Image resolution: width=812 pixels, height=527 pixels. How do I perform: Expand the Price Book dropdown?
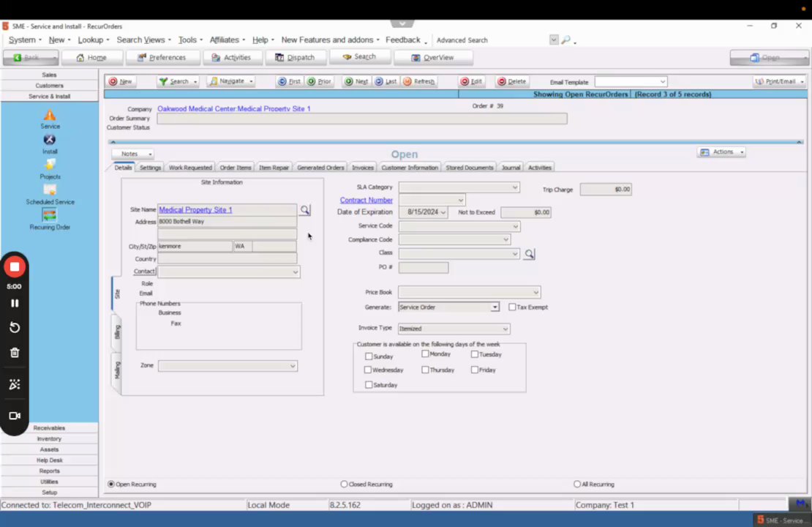535,292
